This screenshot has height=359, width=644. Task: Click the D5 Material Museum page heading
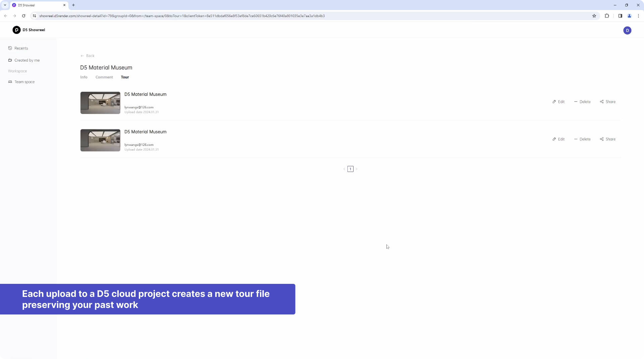[x=106, y=68]
